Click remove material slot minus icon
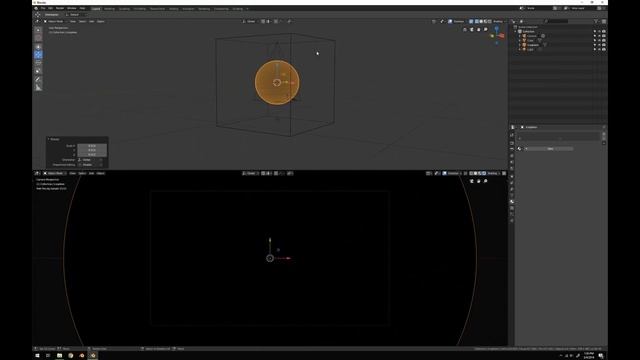This screenshot has width=640, height=360. 604,138
